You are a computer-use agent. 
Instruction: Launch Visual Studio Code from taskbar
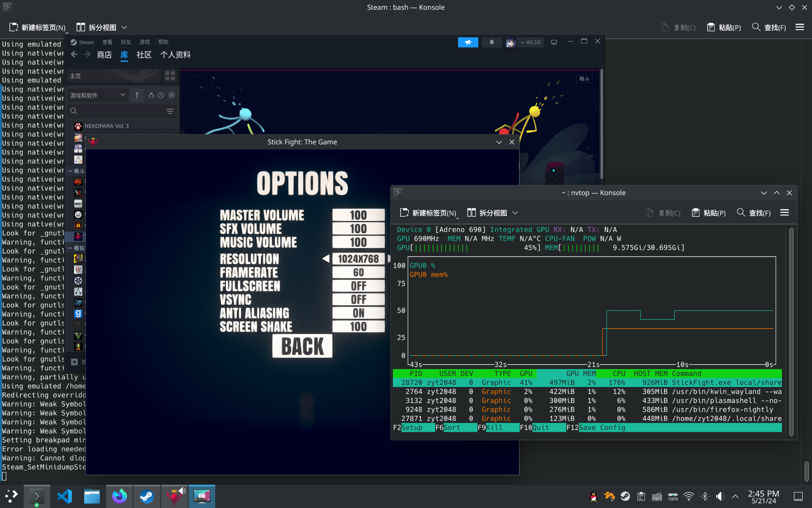pyautogui.click(x=64, y=496)
